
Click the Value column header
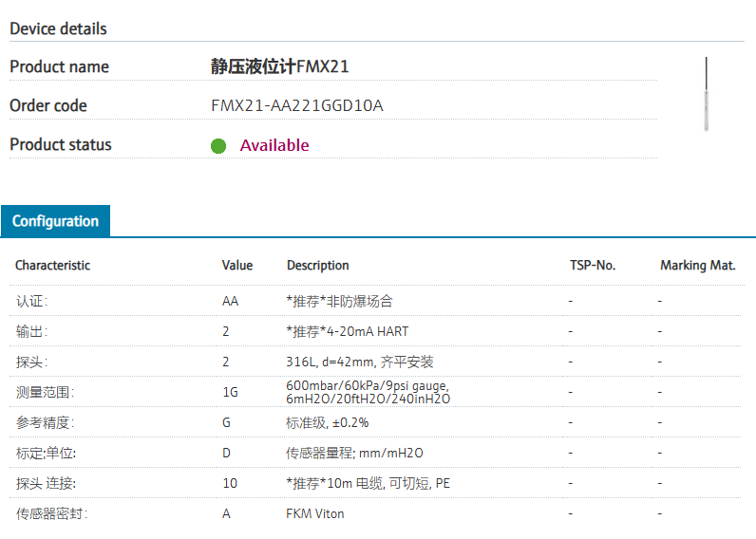237,266
